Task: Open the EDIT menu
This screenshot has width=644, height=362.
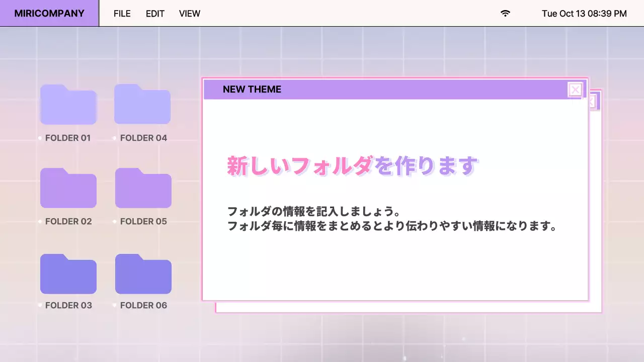Action: pos(155,14)
